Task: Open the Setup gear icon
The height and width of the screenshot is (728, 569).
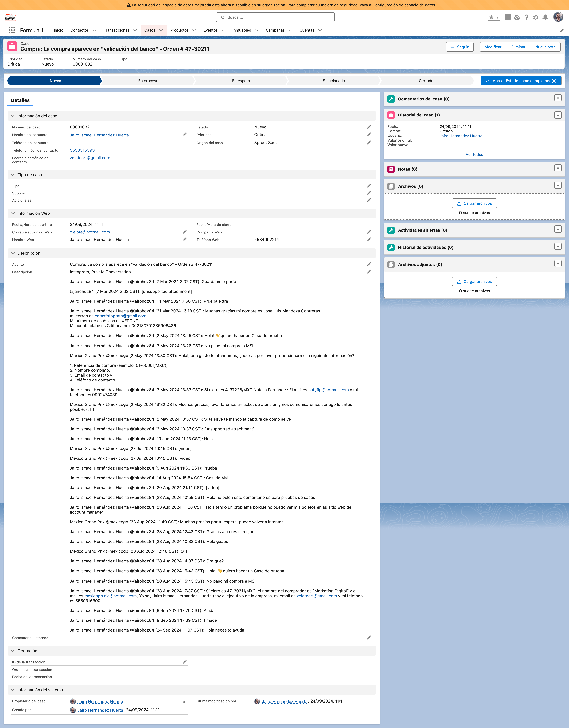Action: 536,17
